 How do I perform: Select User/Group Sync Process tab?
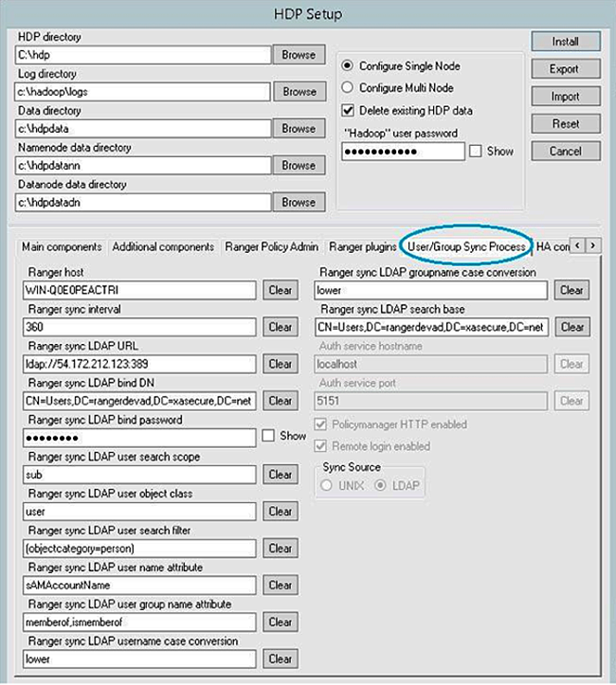click(466, 247)
